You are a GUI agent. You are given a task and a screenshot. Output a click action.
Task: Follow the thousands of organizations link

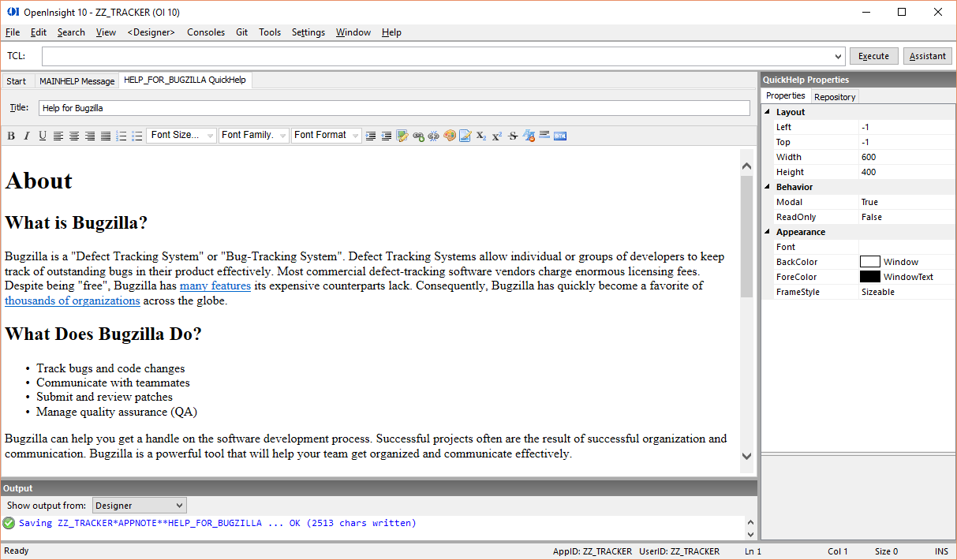tap(73, 301)
